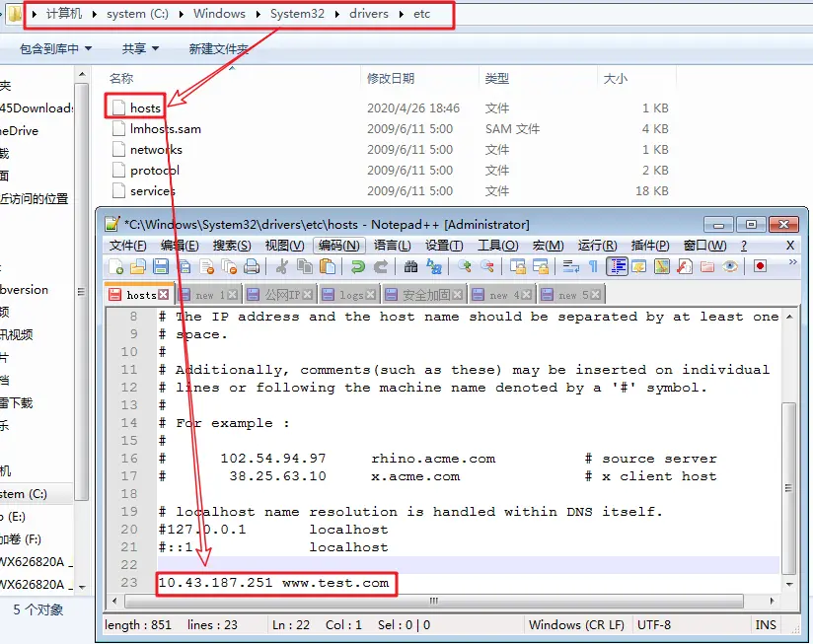
Task: Open the 共享 dropdown menu
Action: point(140,48)
